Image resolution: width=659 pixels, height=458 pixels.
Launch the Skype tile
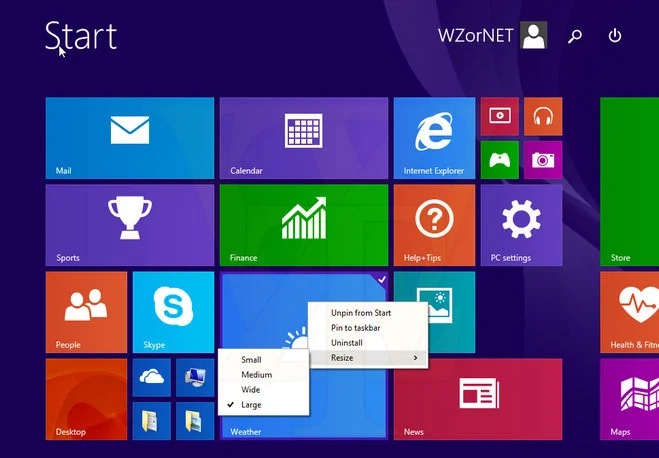173,312
